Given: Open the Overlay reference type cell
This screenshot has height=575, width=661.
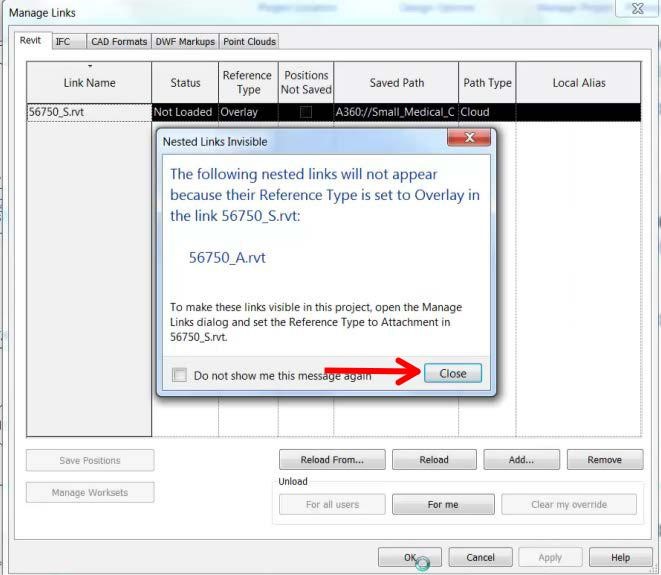Looking at the screenshot, I should coord(248,112).
